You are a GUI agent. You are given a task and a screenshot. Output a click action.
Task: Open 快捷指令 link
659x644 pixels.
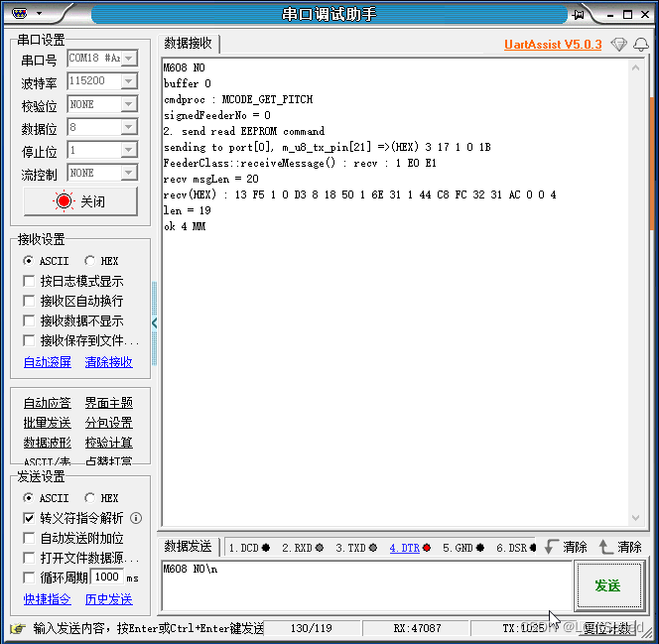tap(48, 599)
